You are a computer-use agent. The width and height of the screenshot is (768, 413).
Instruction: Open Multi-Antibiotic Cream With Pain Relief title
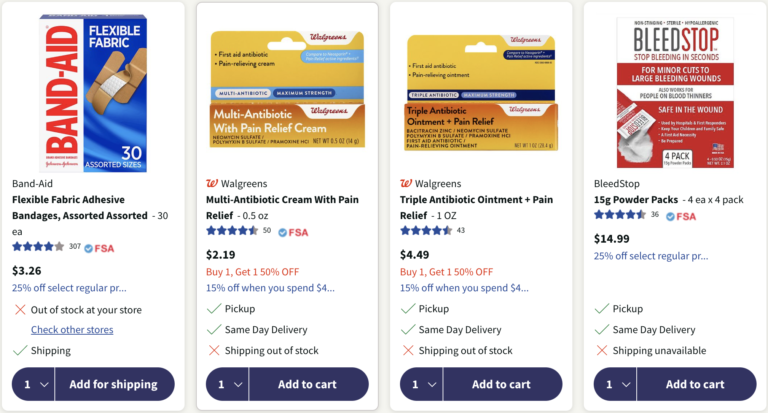coord(282,207)
